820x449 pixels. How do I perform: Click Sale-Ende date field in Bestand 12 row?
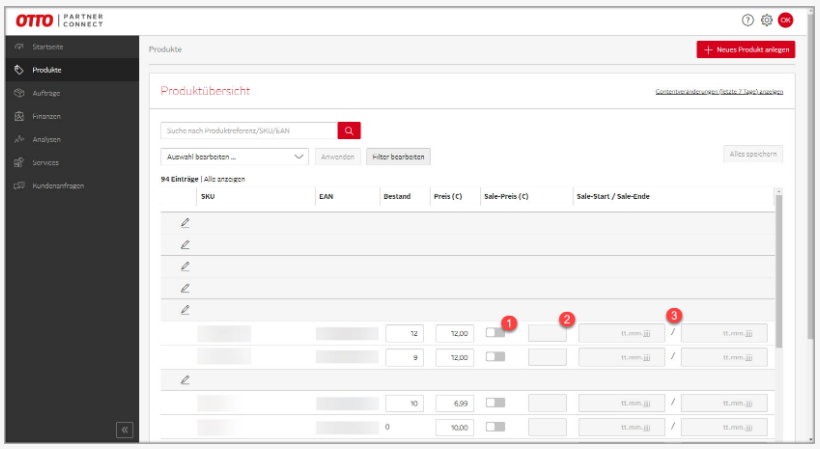[724, 333]
